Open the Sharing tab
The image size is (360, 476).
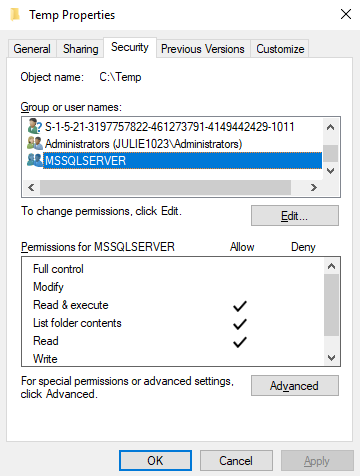coord(81,49)
